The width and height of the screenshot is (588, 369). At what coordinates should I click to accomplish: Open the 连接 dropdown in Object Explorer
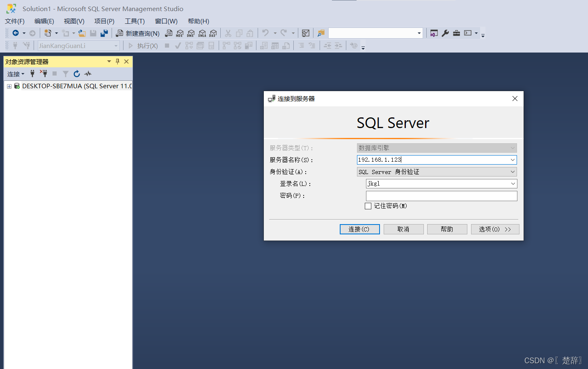[16, 74]
